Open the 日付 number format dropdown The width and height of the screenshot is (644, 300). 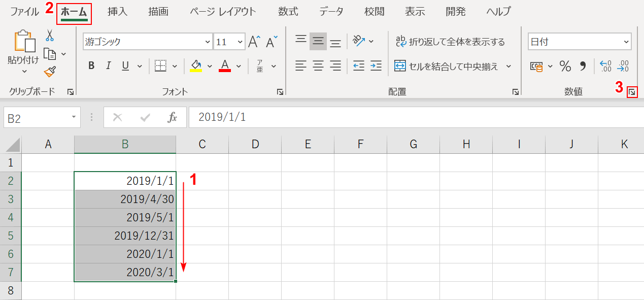[625, 42]
